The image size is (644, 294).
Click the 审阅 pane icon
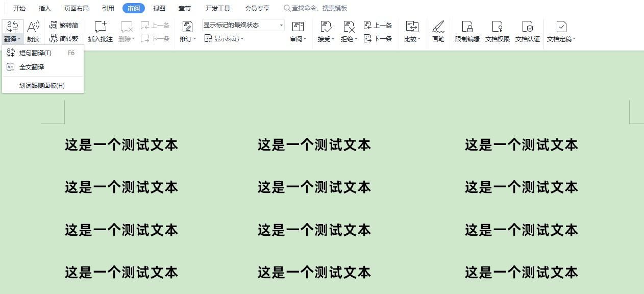pyautogui.click(x=298, y=31)
